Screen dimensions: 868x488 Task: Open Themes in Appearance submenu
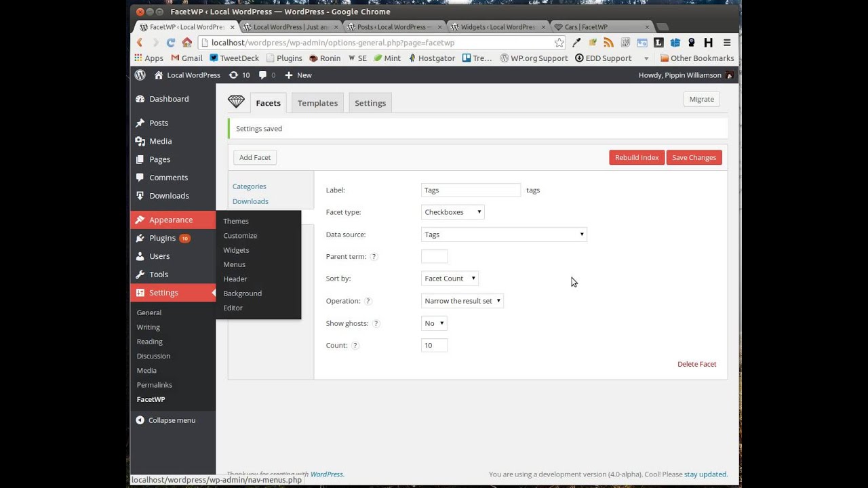[x=236, y=221]
